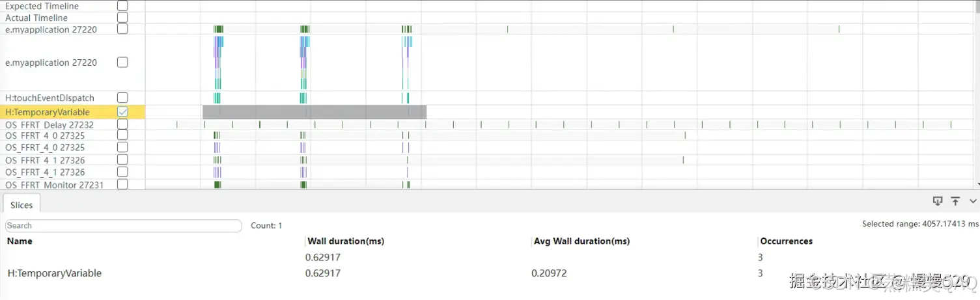980x300 pixels.
Task: Select the Expected Timeline row label
Action: [x=42, y=6]
